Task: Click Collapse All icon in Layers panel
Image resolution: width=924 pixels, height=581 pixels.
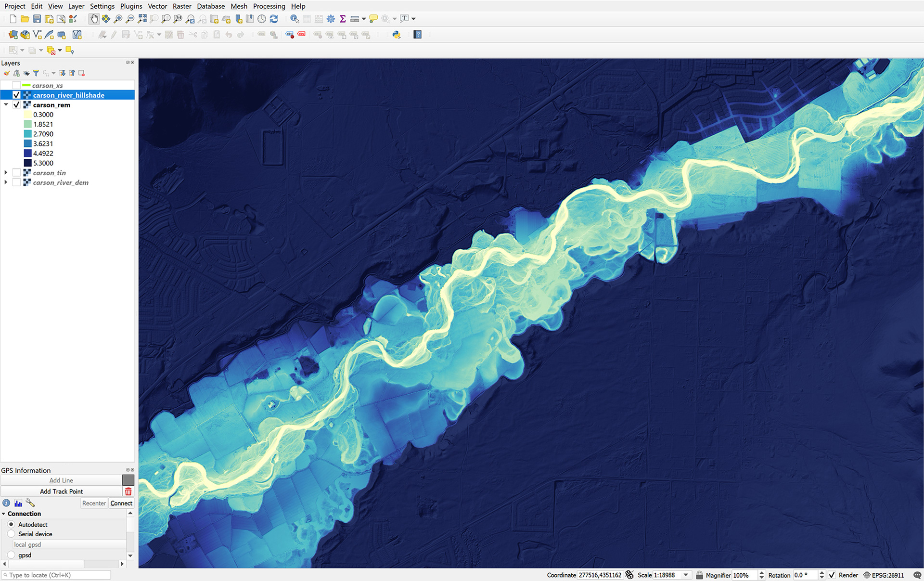Action: coord(72,73)
